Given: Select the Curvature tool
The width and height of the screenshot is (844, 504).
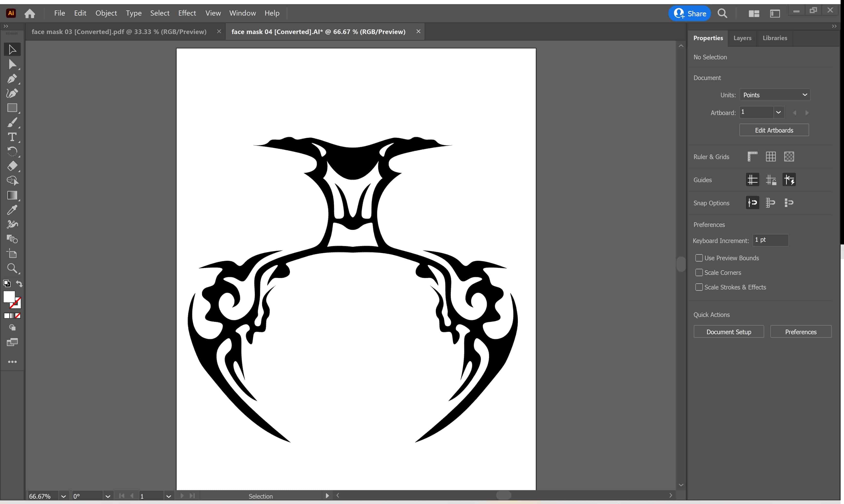Looking at the screenshot, I should (12, 93).
